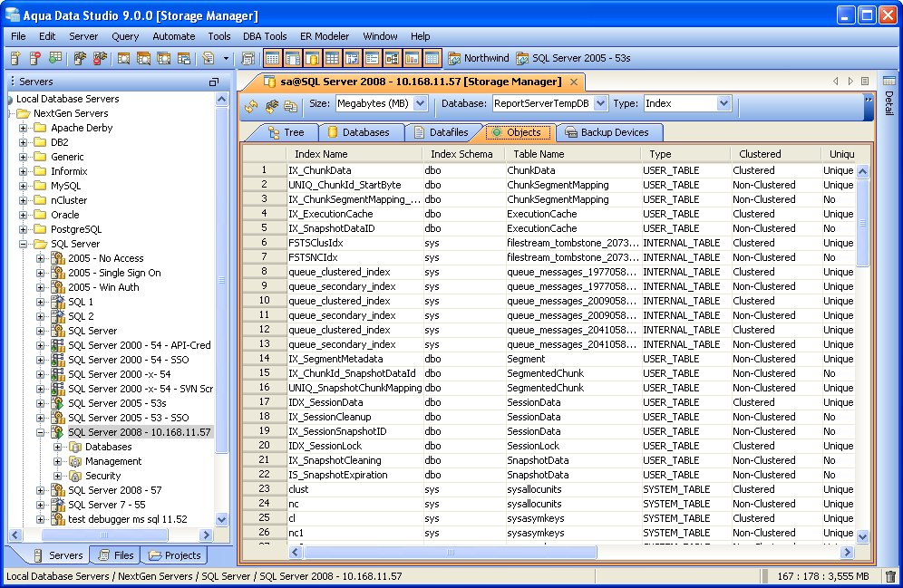Image resolution: width=903 pixels, height=588 pixels.
Task: Click the table's horizontal scrollbar thumb
Action: coord(451,553)
